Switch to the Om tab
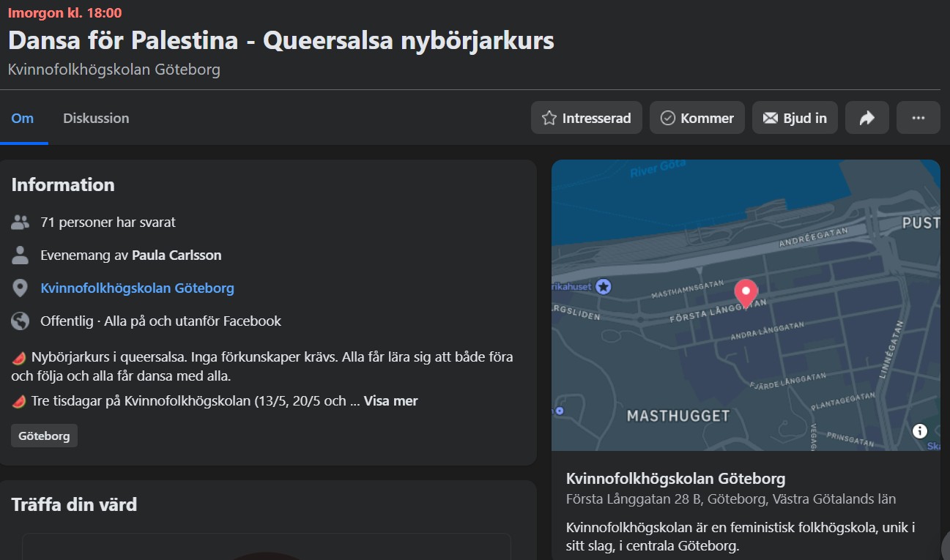This screenshot has width=950, height=560. [23, 118]
